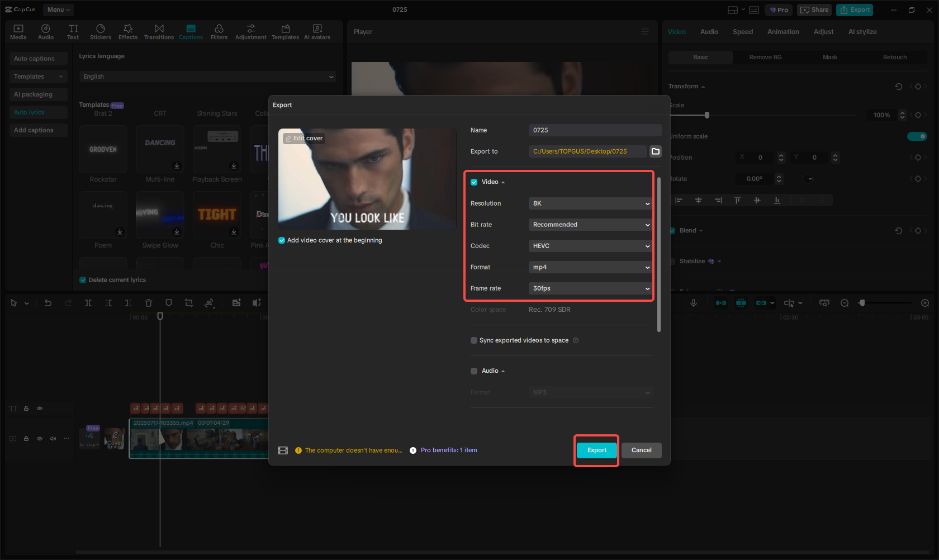Open the Audio library panel
Screen dimensions: 939x560
tap(46, 32)
